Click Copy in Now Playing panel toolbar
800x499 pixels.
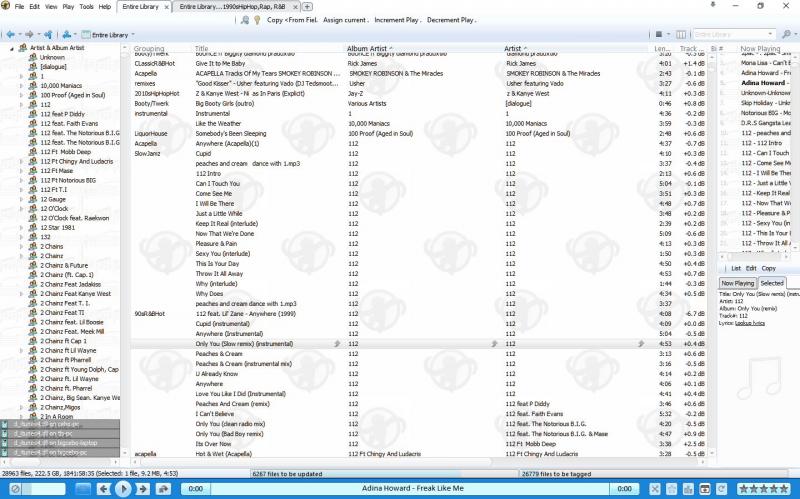click(x=768, y=268)
